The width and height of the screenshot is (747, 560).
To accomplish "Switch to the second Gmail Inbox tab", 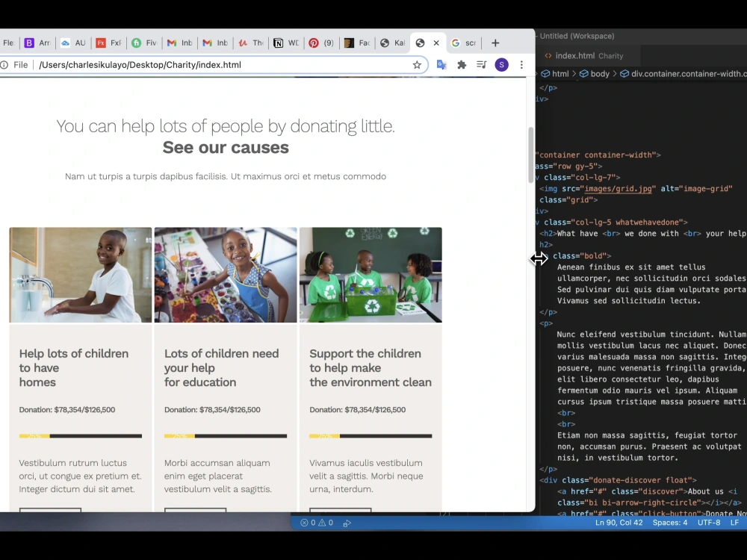I will [x=215, y=43].
